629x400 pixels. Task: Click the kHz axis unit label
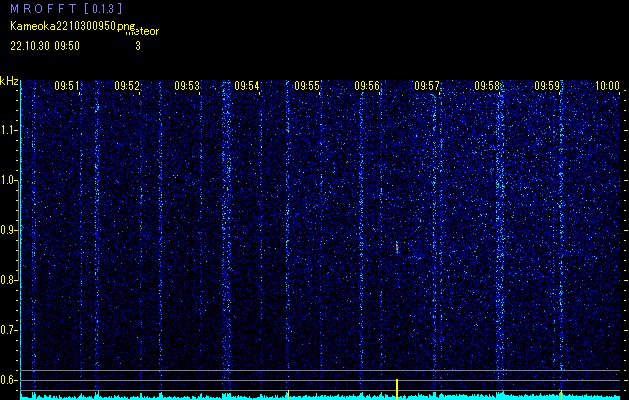[x=9, y=81]
